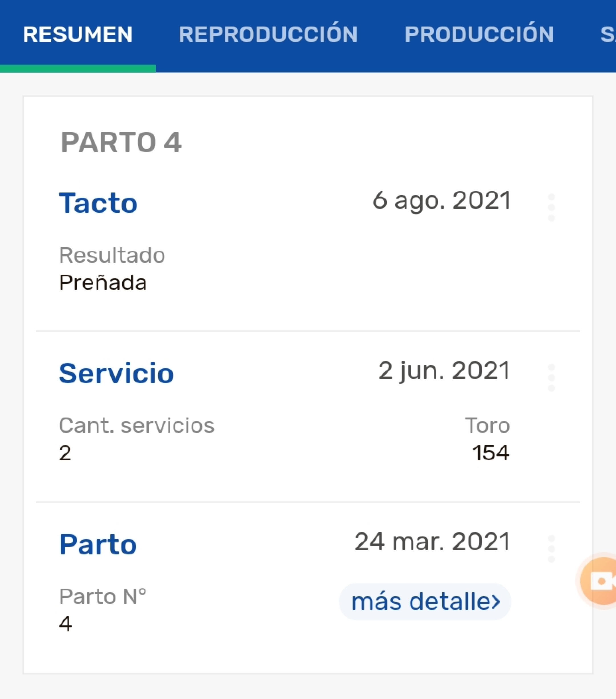Open the three-dot menu for Tacto

pos(551,207)
